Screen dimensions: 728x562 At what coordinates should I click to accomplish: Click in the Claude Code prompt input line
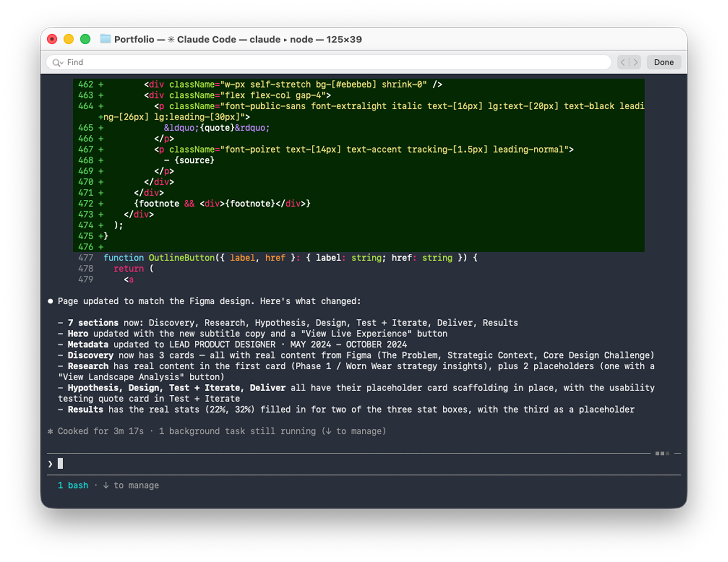[337, 464]
